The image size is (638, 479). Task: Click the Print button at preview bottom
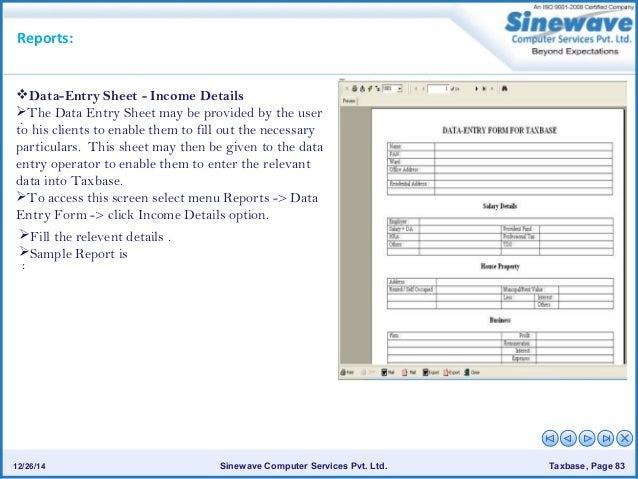tap(347, 372)
